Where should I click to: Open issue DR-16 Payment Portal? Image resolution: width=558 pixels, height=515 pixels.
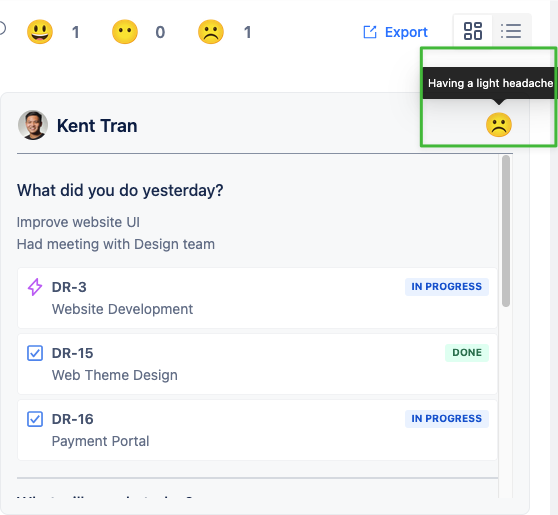click(x=257, y=430)
